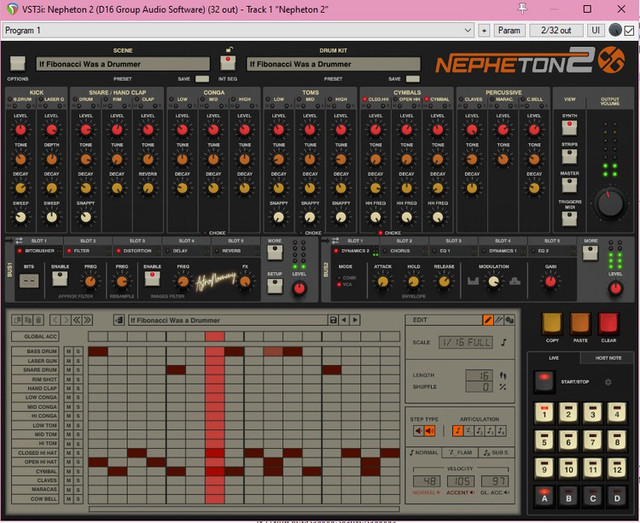Click the orange Paste button

tap(580, 324)
